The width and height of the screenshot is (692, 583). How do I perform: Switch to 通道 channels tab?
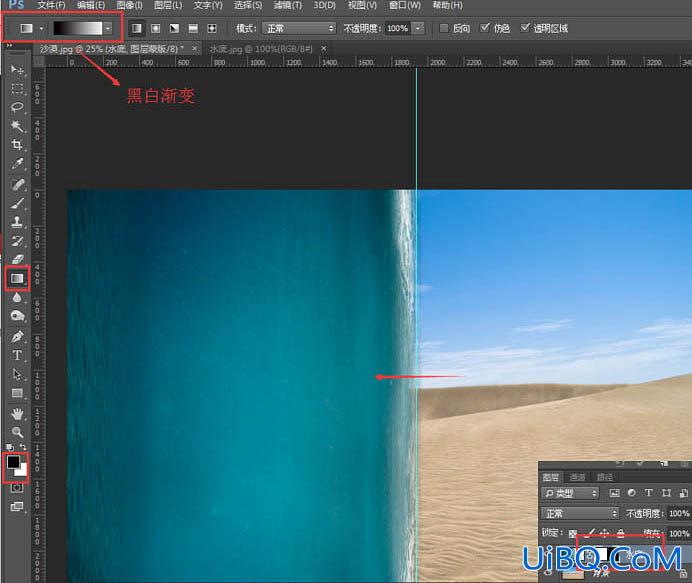(577, 477)
